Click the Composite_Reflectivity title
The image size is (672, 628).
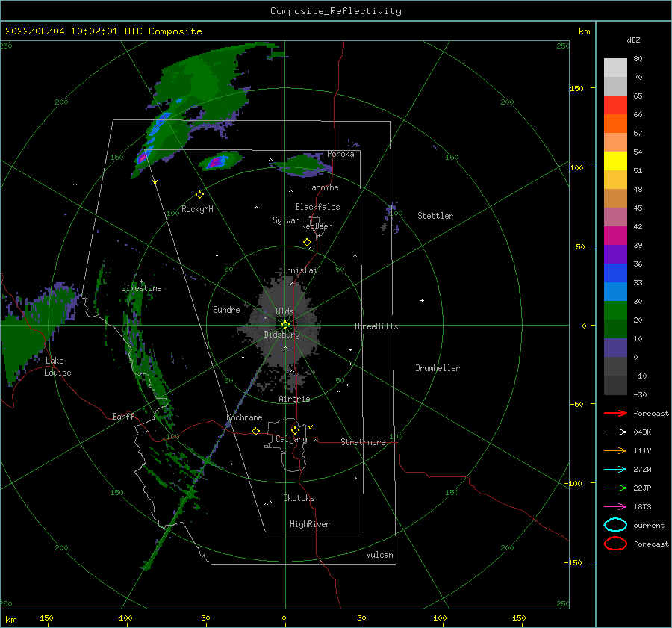point(336,11)
